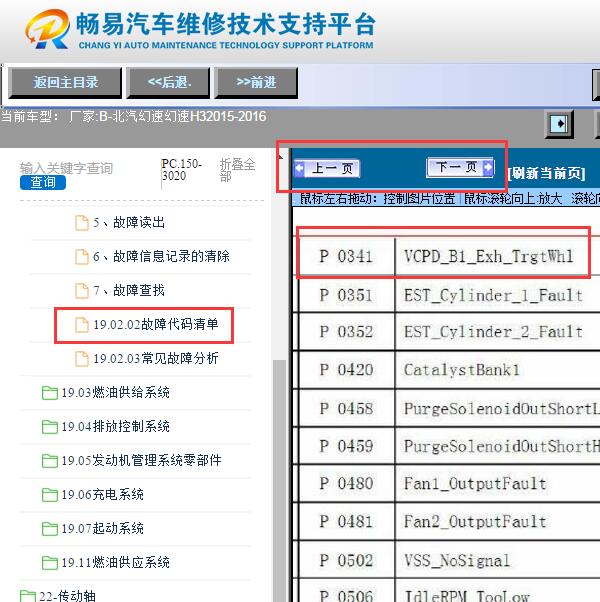Expand the 19.04排放控制系统 folder

[116, 427]
